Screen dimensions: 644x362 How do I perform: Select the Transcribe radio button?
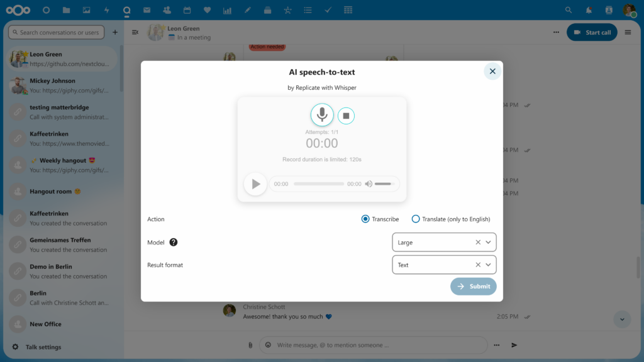coord(365,219)
